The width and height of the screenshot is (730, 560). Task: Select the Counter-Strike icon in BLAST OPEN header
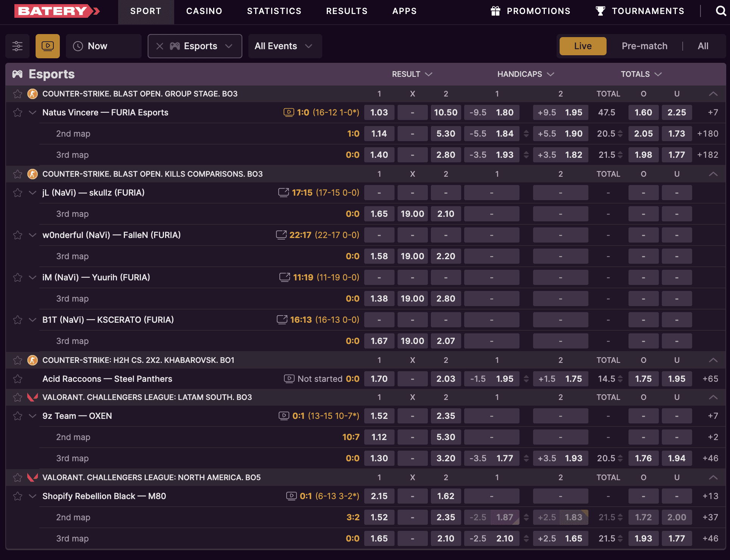33,93
